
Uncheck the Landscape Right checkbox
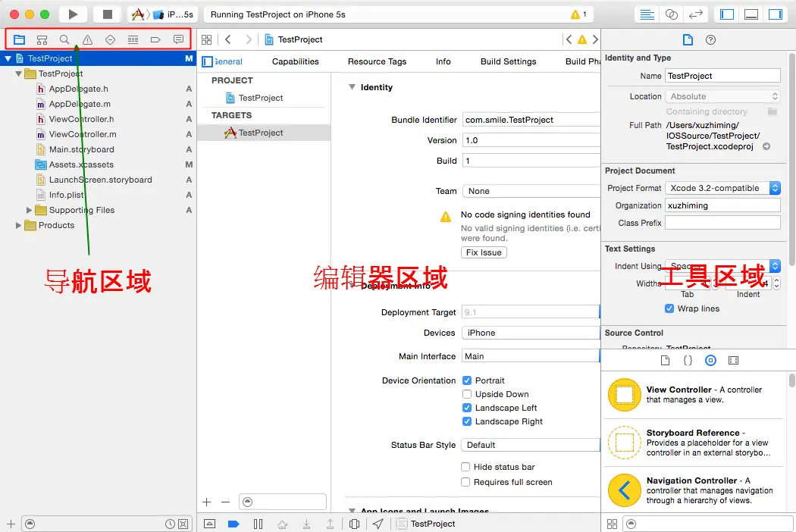point(467,421)
